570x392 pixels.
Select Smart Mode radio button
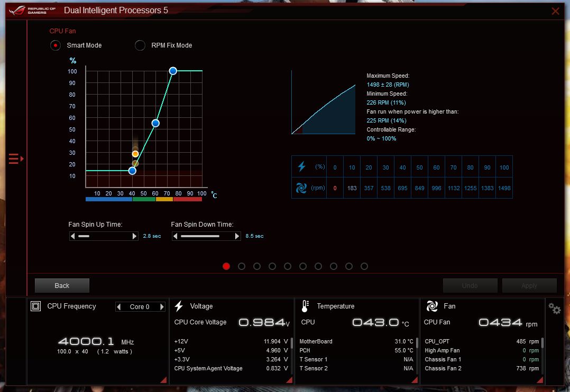(x=55, y=45)
